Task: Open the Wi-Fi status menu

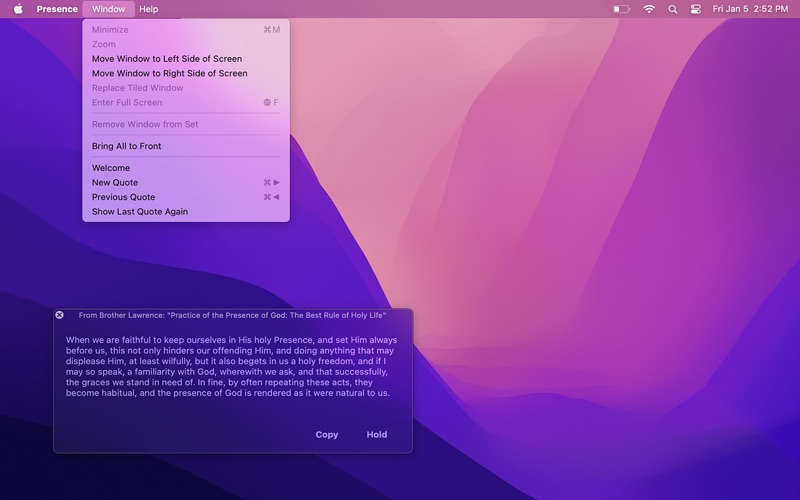Action: click(649, 9)
